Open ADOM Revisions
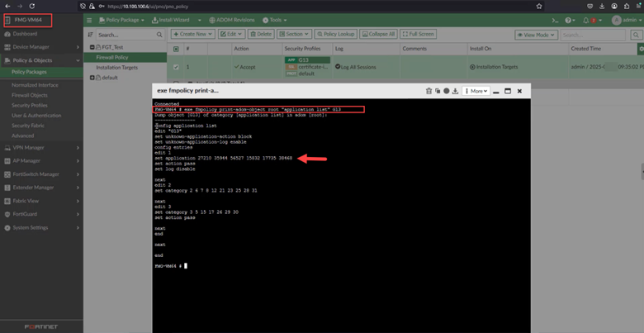Image resolution: width=644 pixels, height=333 pixels. pyautogui.click(x=232, y=20)
